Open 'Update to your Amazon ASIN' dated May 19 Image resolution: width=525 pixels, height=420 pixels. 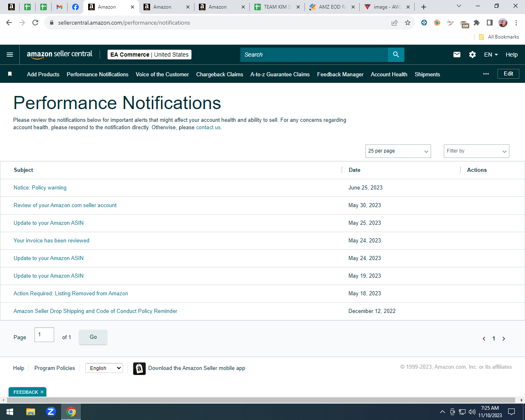pos(49,276)
